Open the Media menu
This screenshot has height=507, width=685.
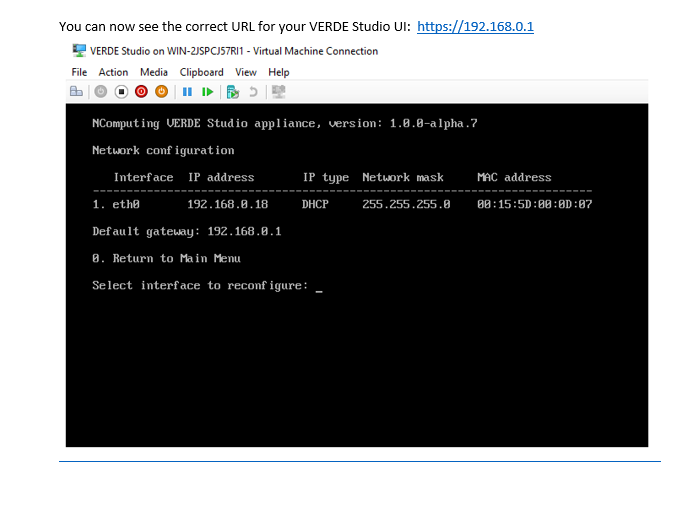point(154,72)
